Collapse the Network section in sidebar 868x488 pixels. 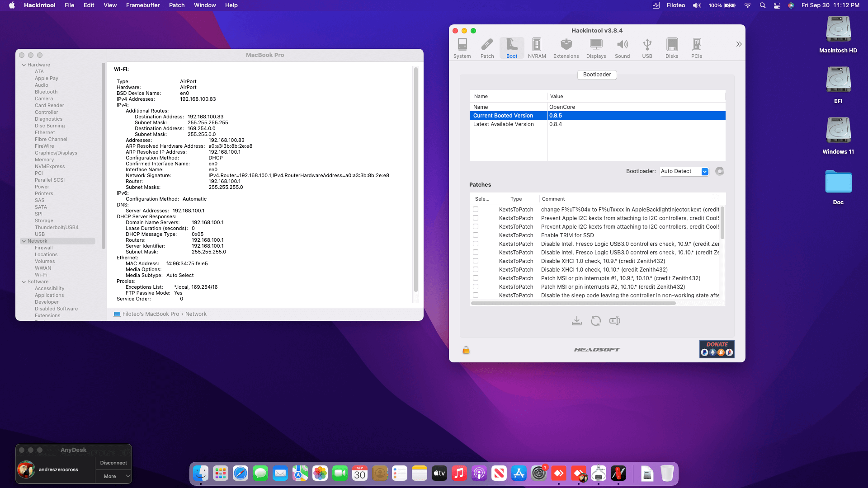click(24, 241)
